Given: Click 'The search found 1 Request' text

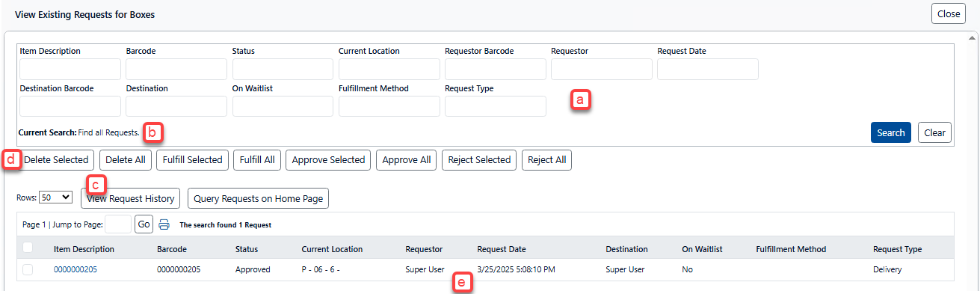Looking at the screenshot, I should tap(225, 224).
